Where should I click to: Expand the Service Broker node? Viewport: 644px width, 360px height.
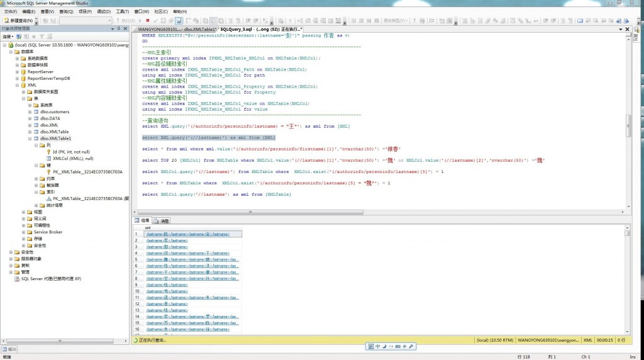pos(23,232)
